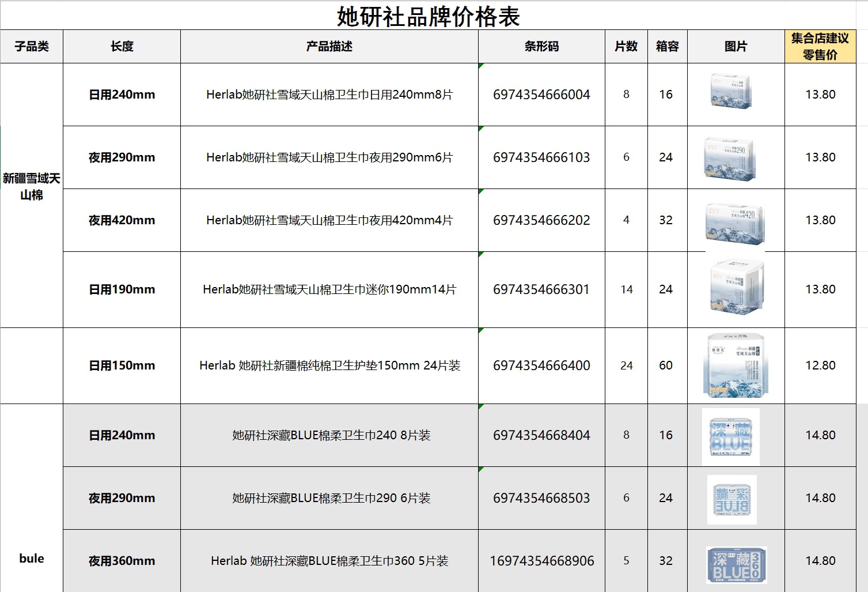Select the '长度' header cell

click(122, 46)
